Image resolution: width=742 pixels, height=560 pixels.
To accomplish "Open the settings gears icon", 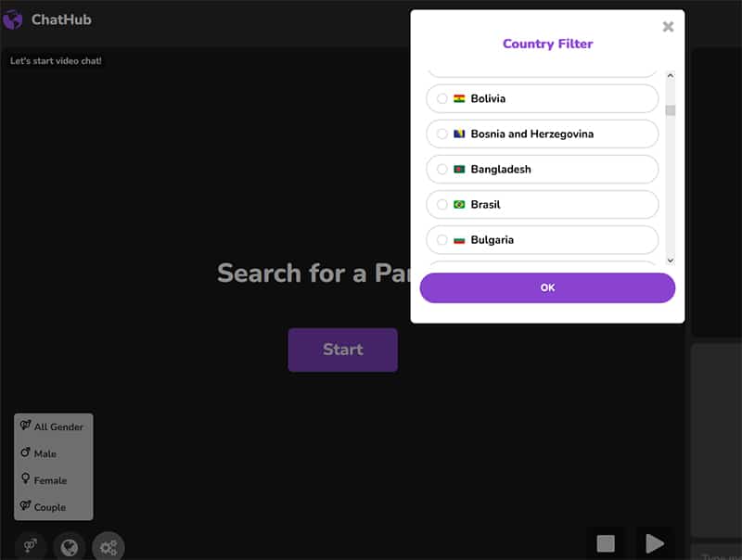I will 109,547.
